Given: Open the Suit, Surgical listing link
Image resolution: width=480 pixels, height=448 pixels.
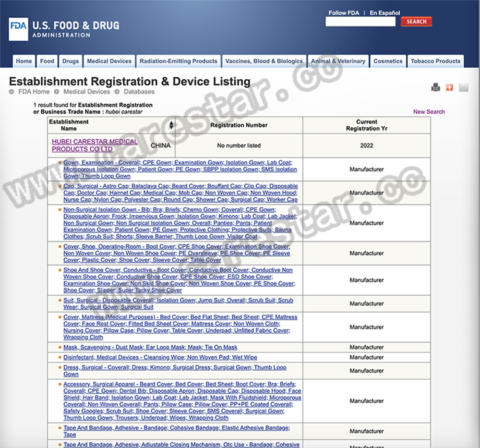Looking at the screenshot, I should pyautogui.click(x=178, y=303).
